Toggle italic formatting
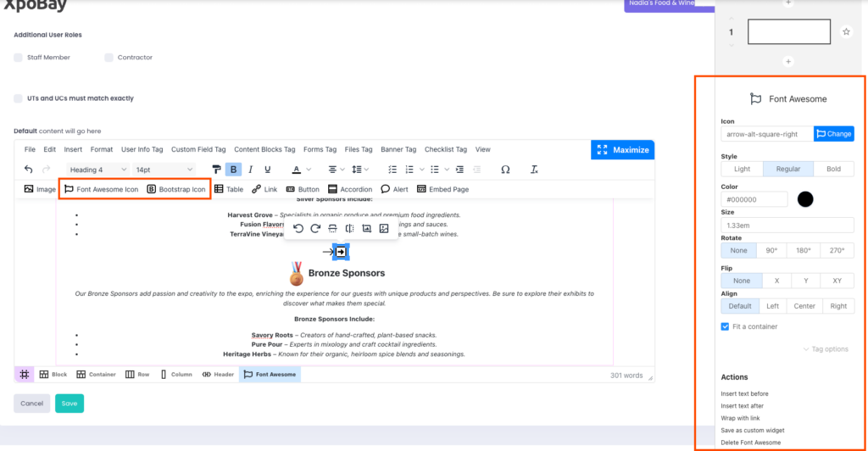868x451 pixels. (251, 170)
